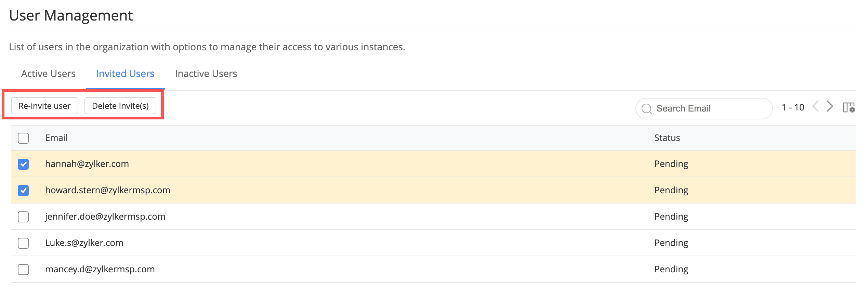Click the Email column header
This screenshot has height=286, width=868.
(x=56, y=138)
